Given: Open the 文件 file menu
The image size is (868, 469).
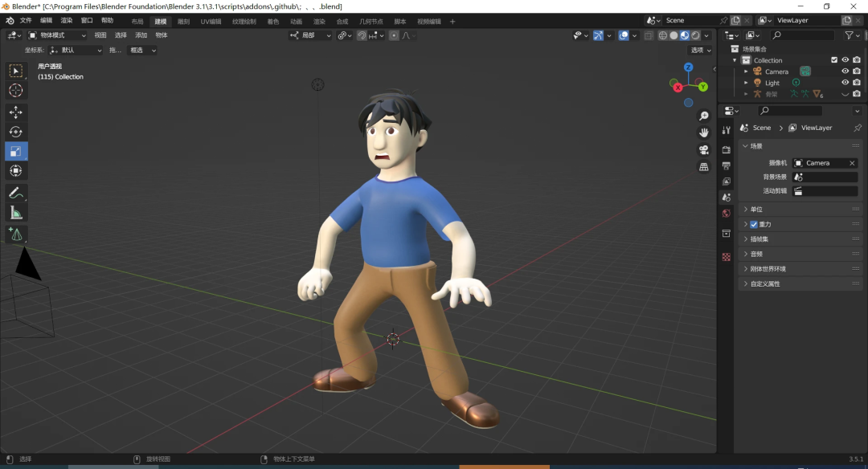Looking at the screenshot, I should (26, 21).
